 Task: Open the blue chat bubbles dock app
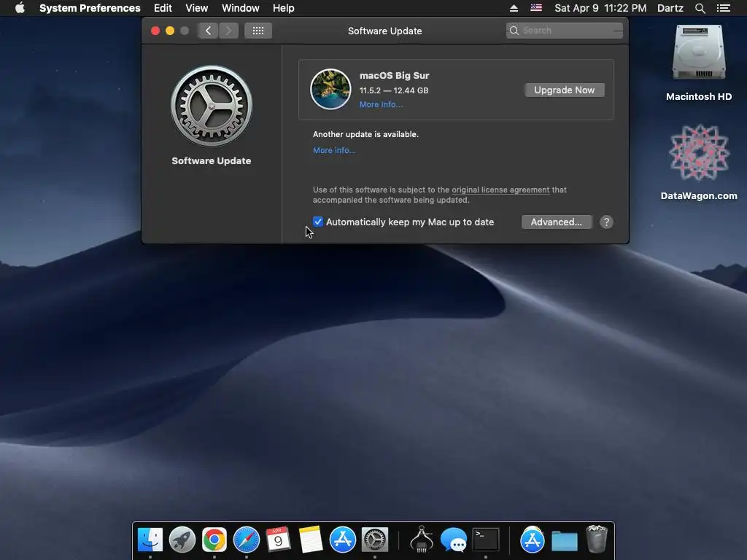tap(454, 540)
